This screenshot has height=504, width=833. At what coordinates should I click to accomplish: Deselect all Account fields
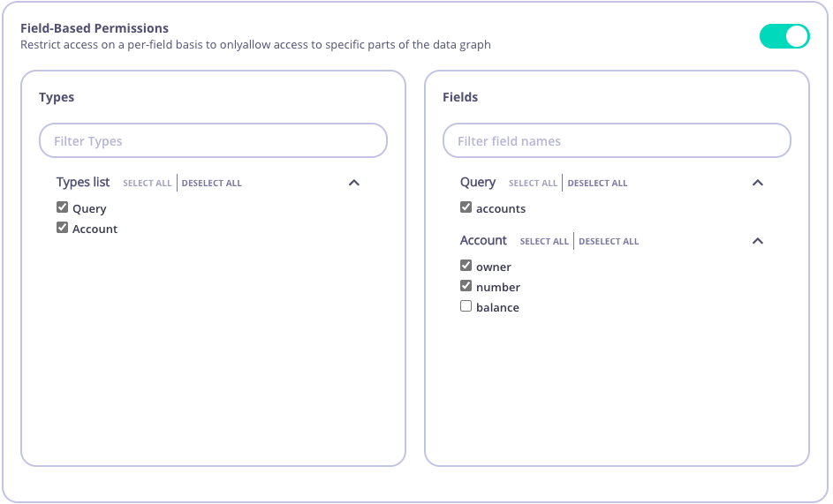point(609,242)
